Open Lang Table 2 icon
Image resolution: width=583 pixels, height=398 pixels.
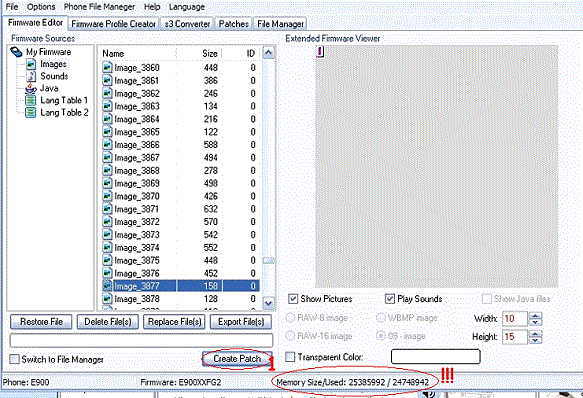[x=30, y=112]
